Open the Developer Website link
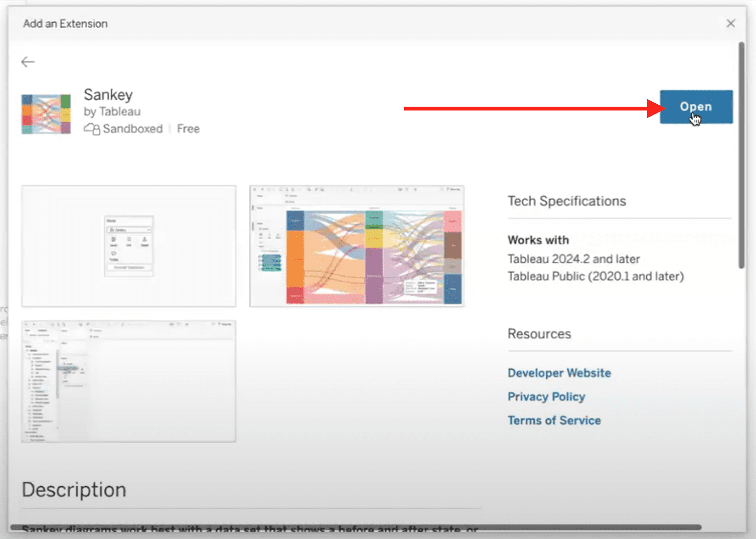The width and height of the screenshot is (756, 539). 559,373
